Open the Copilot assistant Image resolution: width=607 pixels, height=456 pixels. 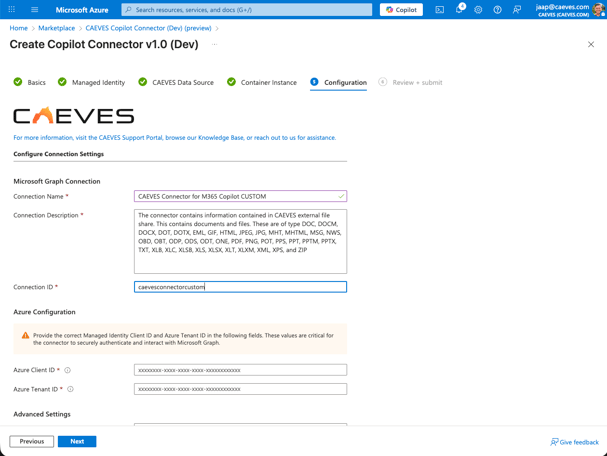[x=401, y=10]
